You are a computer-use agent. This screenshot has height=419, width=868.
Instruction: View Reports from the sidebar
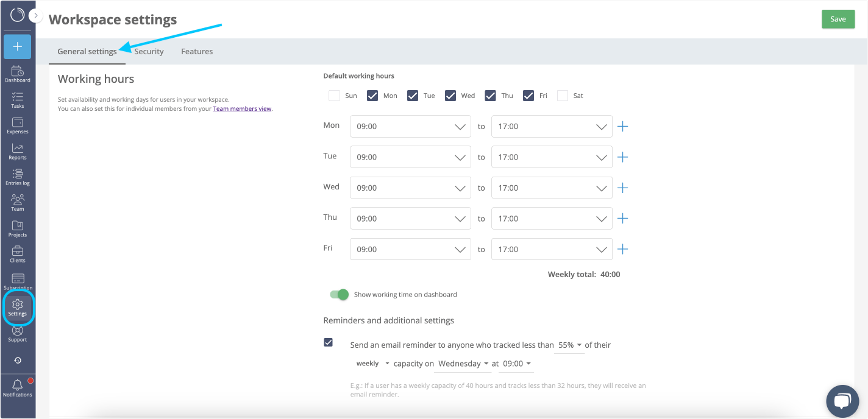(17, 150)
